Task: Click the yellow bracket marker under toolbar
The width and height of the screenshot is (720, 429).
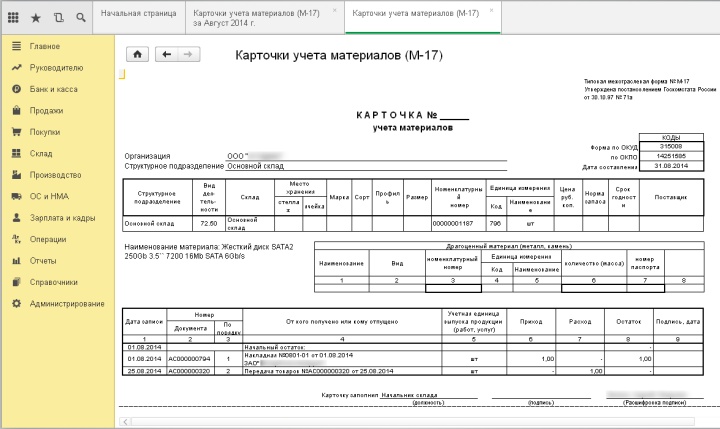Action: (122, 74)
